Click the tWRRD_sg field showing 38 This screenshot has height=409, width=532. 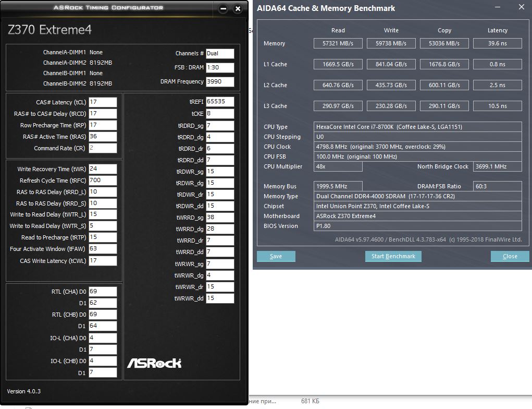click(x=220, y=218)
